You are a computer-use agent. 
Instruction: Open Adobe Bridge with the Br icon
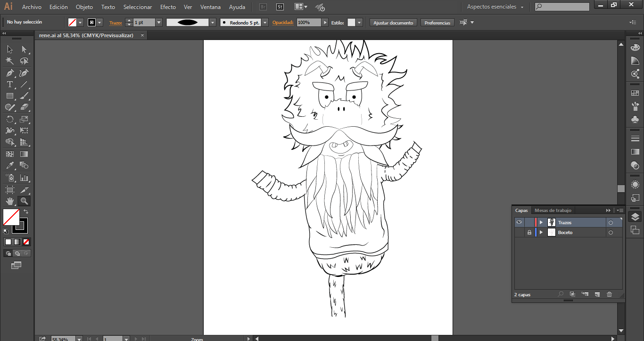(264, 7)
